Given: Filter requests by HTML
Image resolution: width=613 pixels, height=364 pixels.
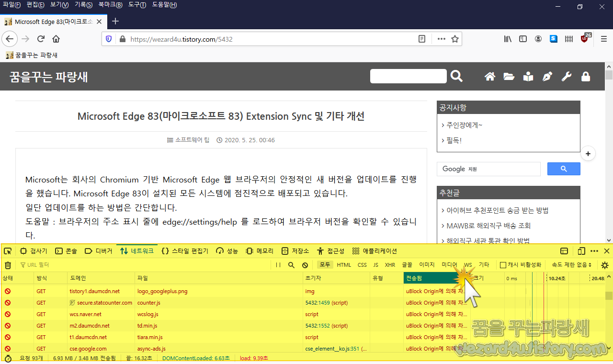Looking at the screenshot, I should pos(344,265).
